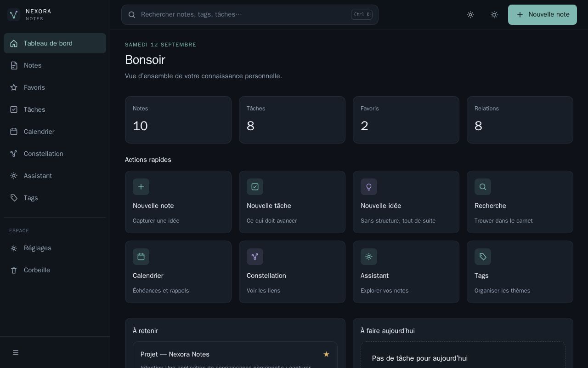Image resolution: width=588 pixels, height=368 pixels.
Task: Click the Bonsoir greeting
Action: point(145,60)
